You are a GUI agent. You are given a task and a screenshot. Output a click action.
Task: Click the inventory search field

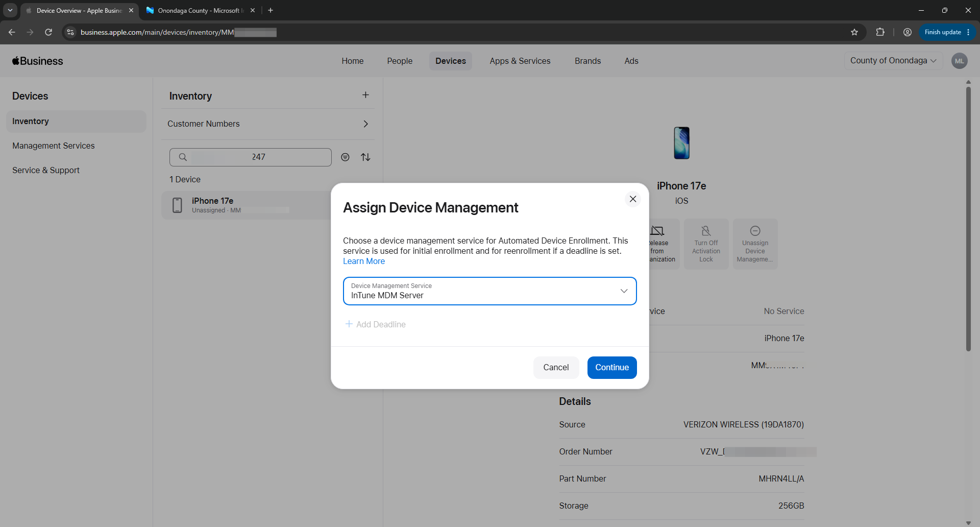point(251,157)
